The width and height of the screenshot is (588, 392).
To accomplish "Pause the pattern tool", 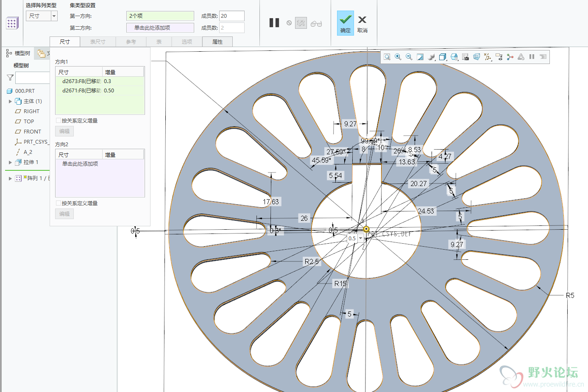I will coord(274,23).
